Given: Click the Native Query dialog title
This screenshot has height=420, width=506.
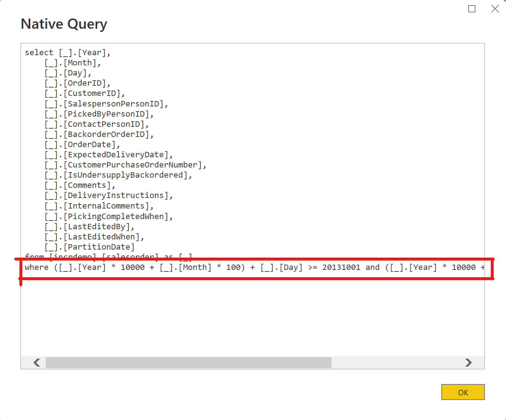Looking at the screenshot, I should [x=64, y=24].
